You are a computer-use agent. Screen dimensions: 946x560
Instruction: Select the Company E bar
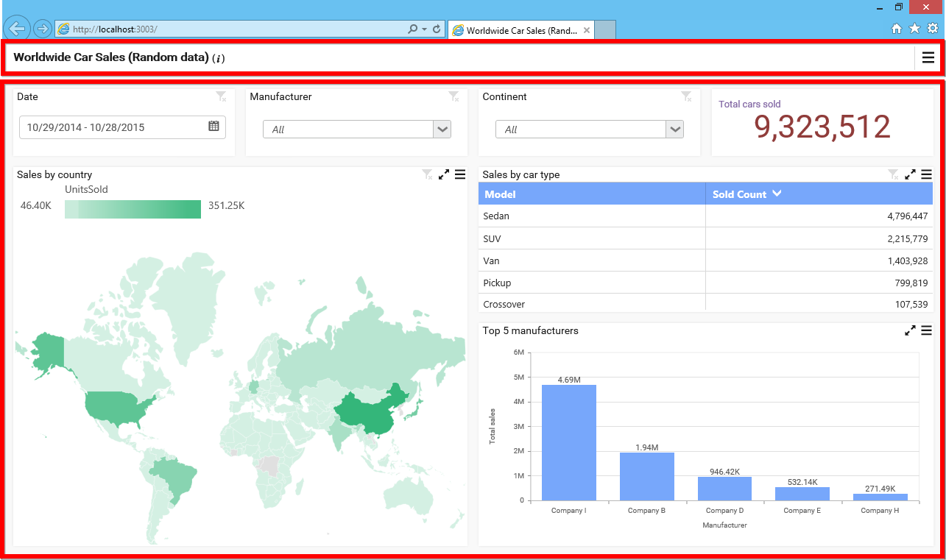click(802, 494)
